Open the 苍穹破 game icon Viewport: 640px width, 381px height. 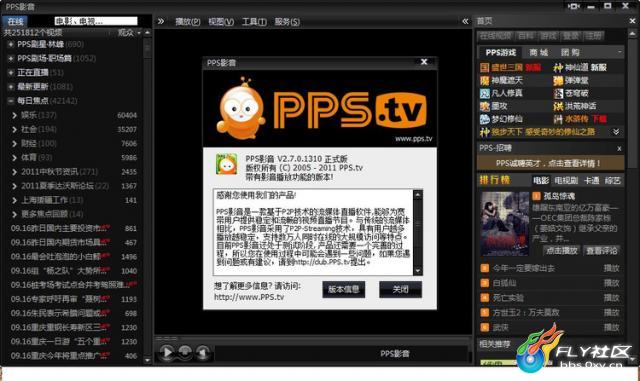(x=558, y=94)
